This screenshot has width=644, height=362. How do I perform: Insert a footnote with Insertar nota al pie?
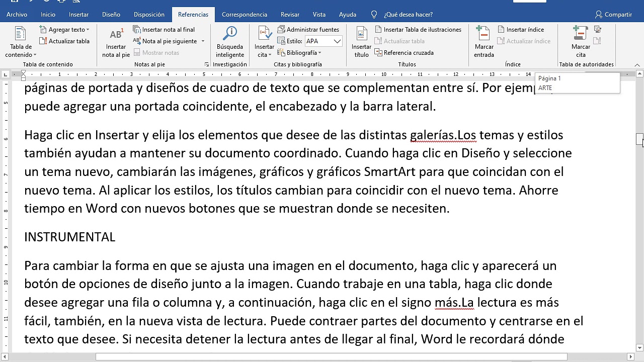pos(116,42)
